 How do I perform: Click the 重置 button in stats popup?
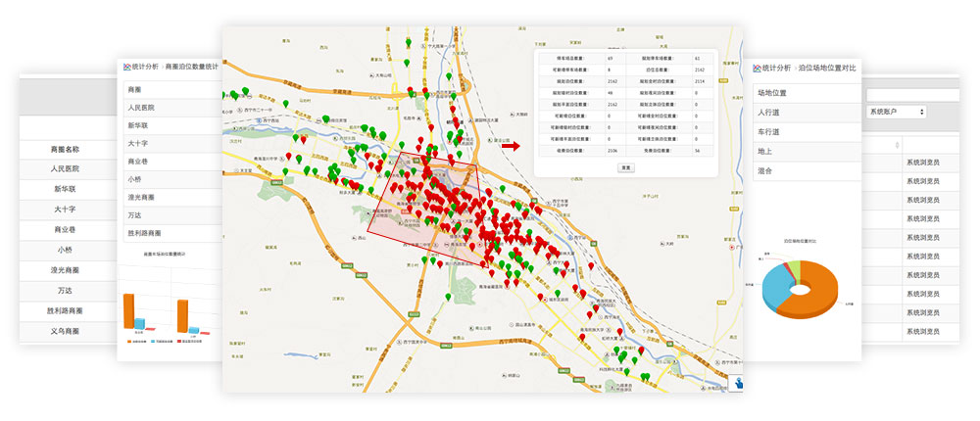625,167
